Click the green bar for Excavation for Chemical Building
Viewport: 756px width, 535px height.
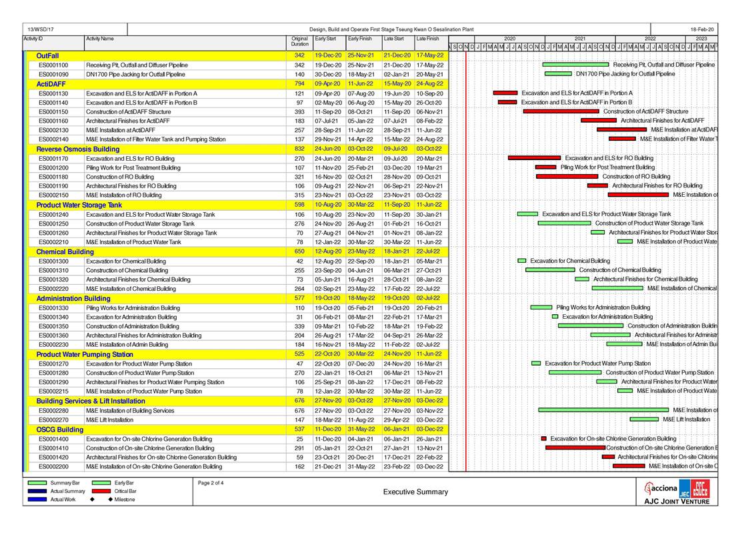[x=522, y=261]
